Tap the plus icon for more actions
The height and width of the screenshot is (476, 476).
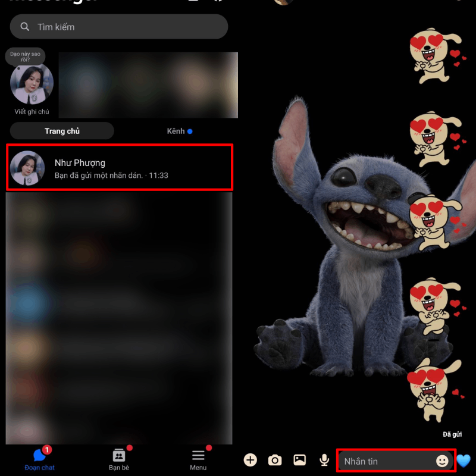pos(250,460)
